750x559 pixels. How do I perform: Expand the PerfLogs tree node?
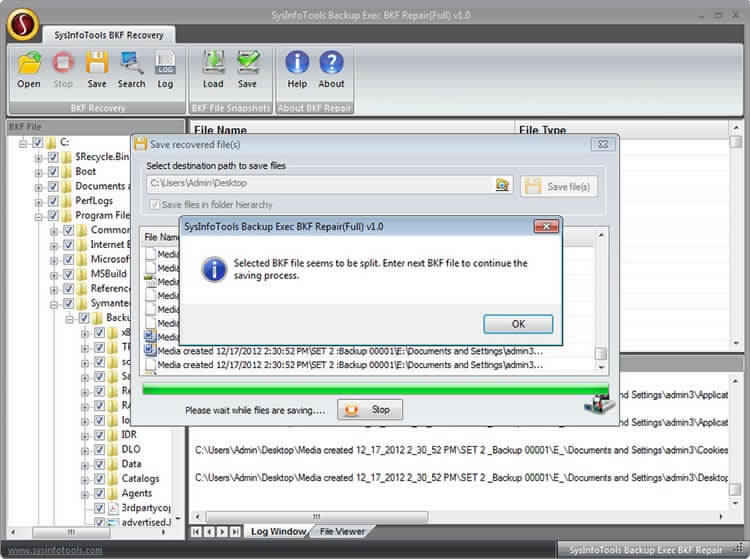coord(38,202)
